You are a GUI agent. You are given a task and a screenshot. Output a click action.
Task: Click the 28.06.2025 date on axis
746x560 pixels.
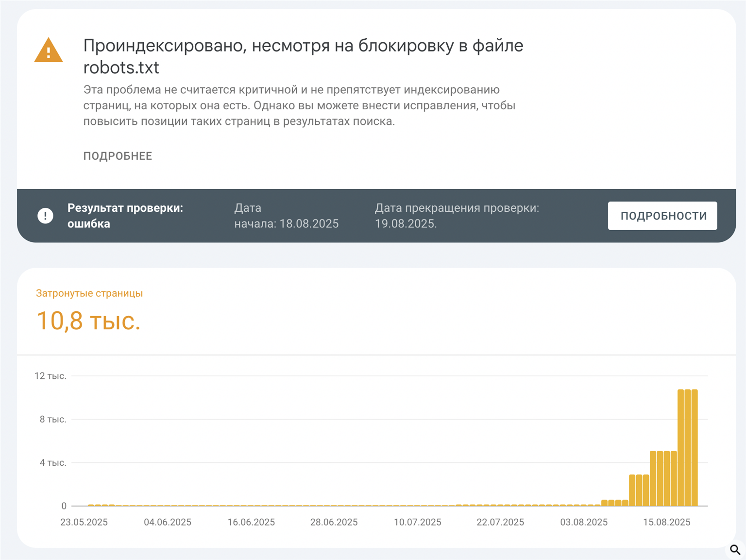pos(334,522)
